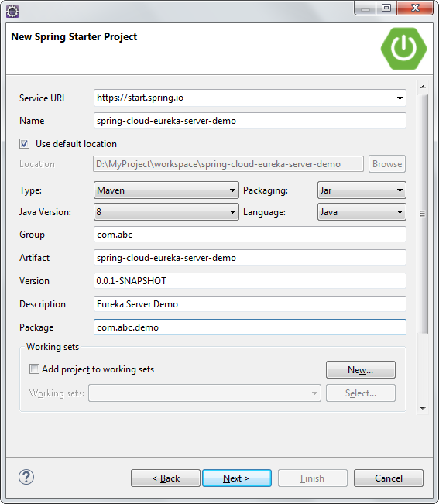Open the Packaging dropdown showing Jar
Image resolution: width=439 pixels, height=504 pixels.
pyautogui.click(x=362, y=190)
